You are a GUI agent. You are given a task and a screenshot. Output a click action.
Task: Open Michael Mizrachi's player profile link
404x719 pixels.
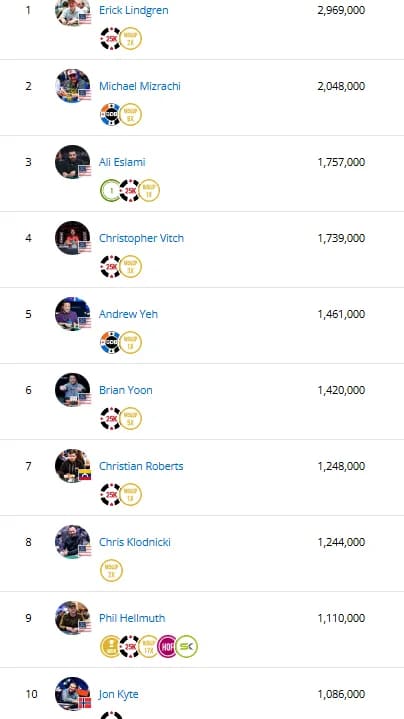140,86
